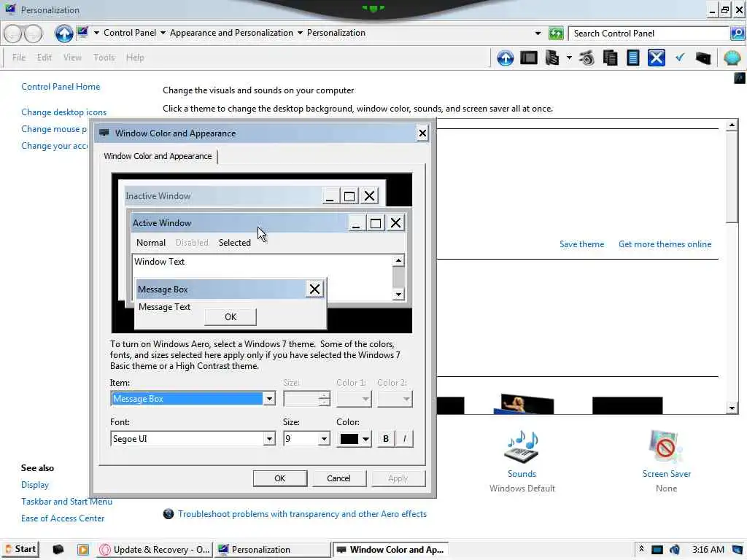
Task: Open the font Color dropdown arrow
Action: (x=365, y=438)
